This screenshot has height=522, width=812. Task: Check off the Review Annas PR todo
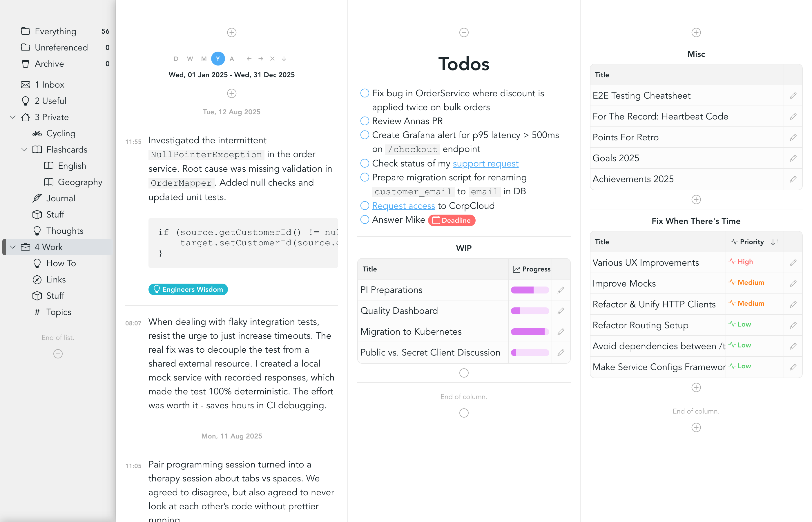coord(365,121)
